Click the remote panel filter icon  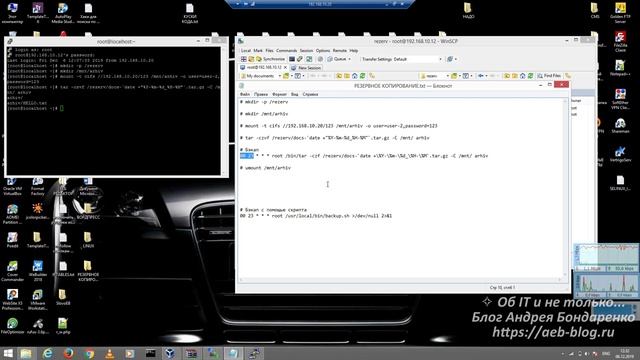point(466,76)
